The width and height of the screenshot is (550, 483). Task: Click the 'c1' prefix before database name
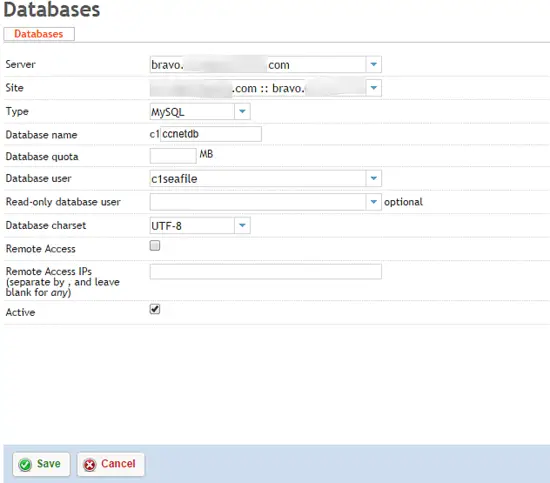[x=154, y=134]
